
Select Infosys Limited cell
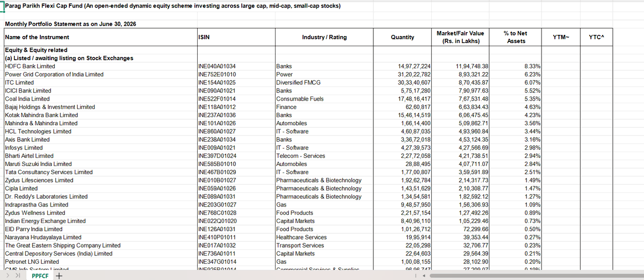click(x=100, y=148)
